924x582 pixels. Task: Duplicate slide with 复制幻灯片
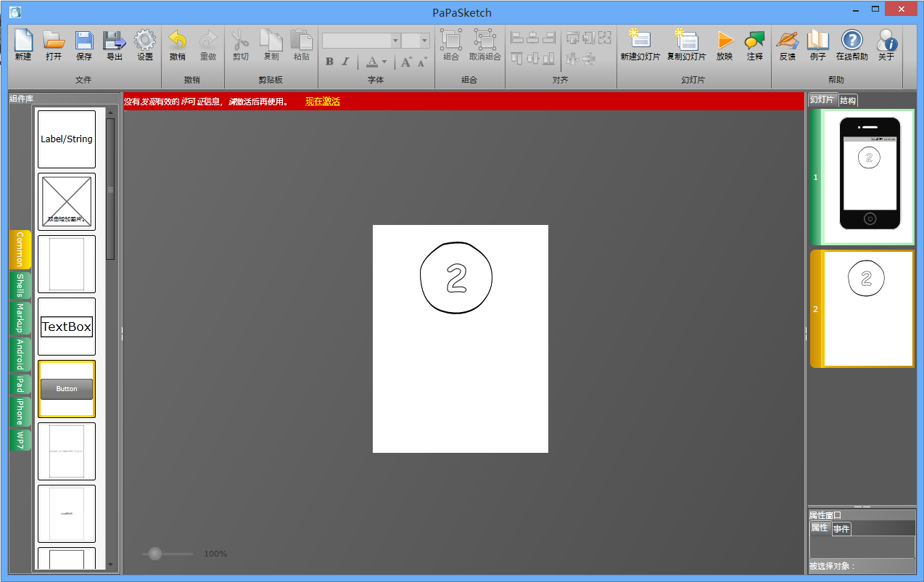pyautogui.click(x=686, y=45)
